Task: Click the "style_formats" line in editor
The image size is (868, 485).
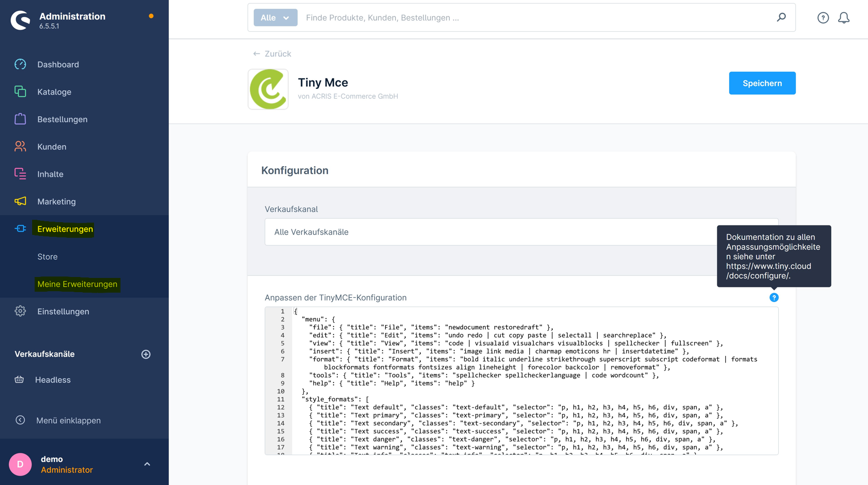Action: 335,399
